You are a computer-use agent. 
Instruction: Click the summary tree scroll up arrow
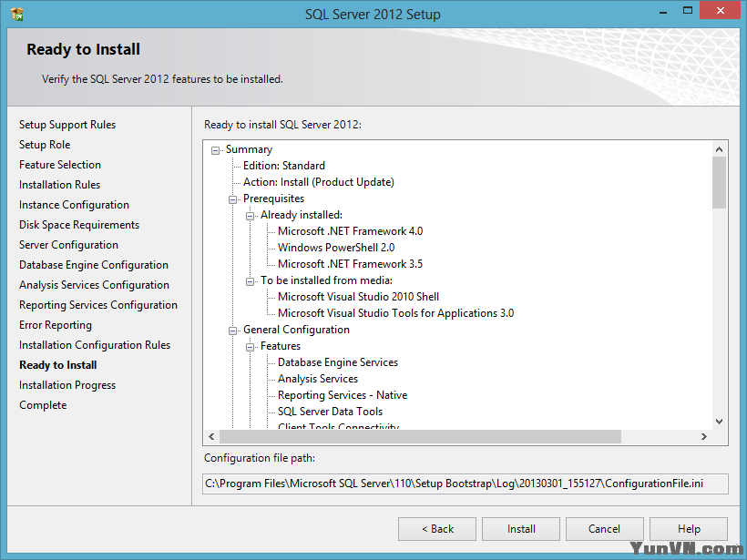[720, 149]
